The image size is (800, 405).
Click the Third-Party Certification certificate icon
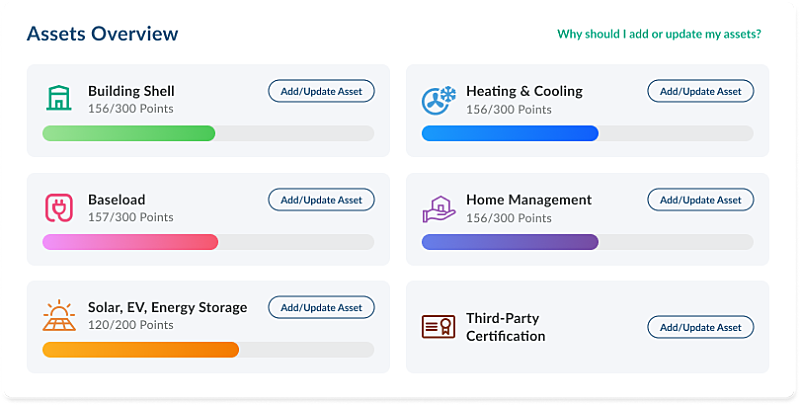438,326
